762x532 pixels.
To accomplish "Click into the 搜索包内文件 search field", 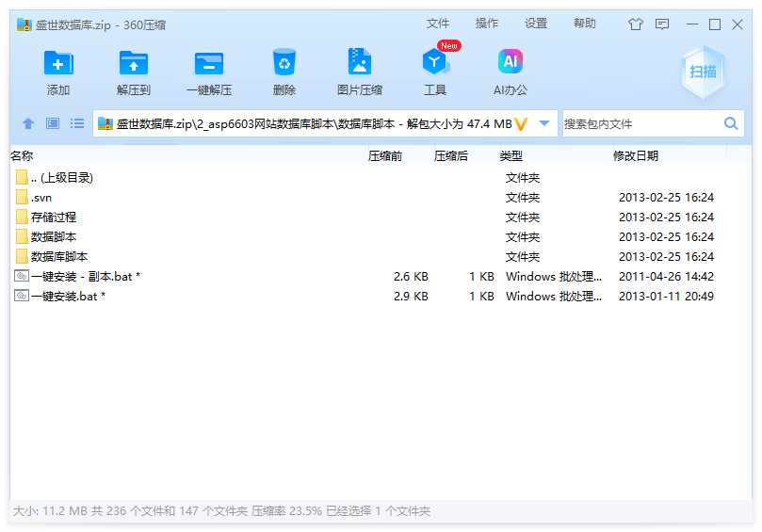I will (641, 124).
